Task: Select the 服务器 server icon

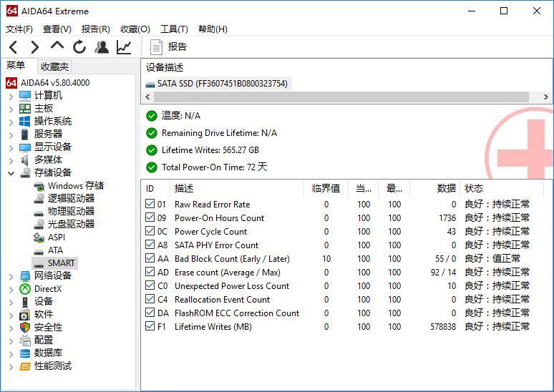Action: [x=25, y=134]
